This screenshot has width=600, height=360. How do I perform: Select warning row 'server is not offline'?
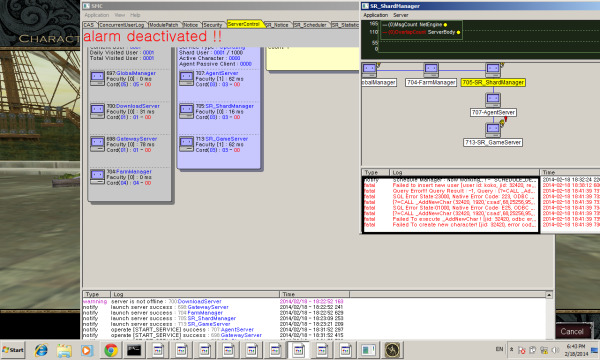pyautogui.click(x=213, y=301)
